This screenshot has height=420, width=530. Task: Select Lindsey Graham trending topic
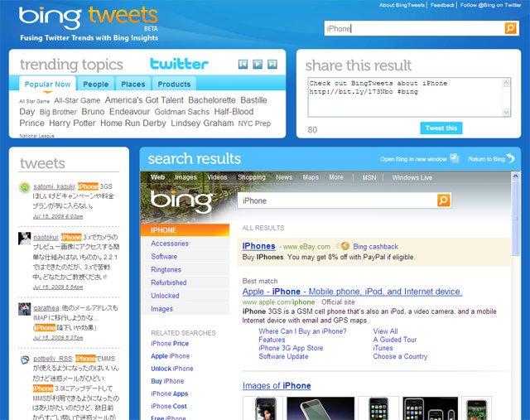[x=202, y=123]
